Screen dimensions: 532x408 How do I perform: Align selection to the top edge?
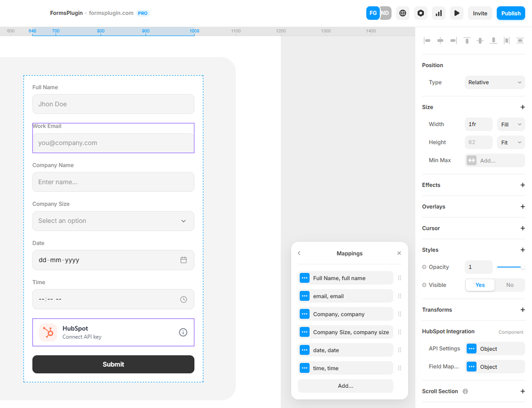click(x=467, y=40)
